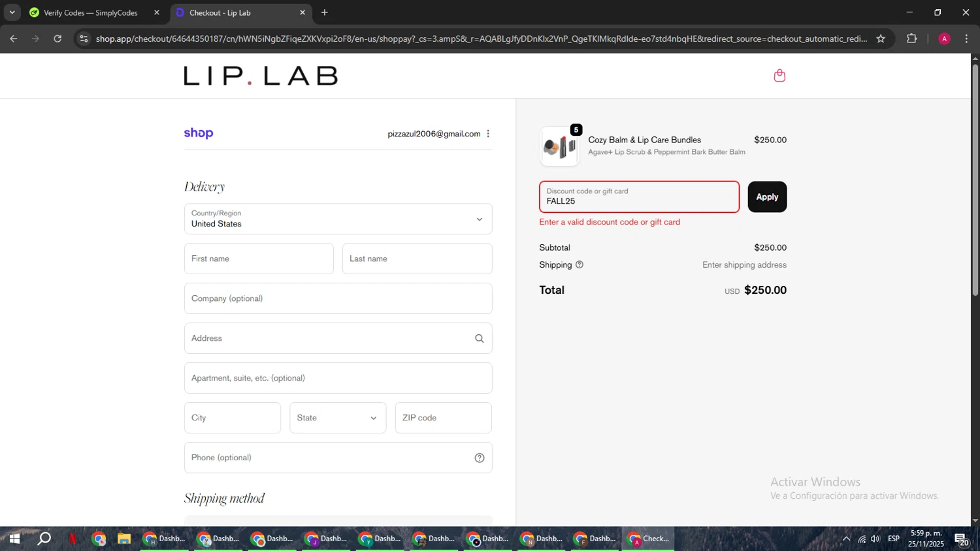Focus the First name field
The height and width of the screenshot is (551, 980).
[259, 259]
